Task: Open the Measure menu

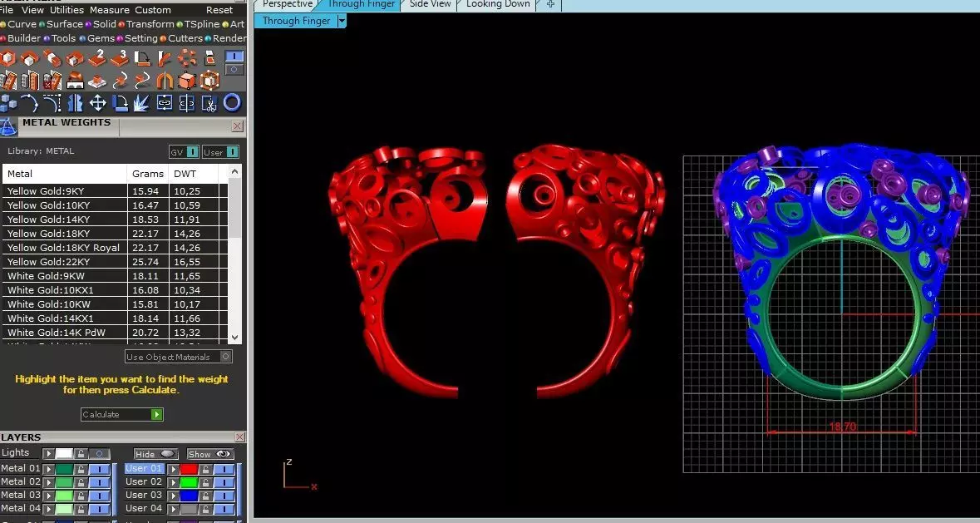Action: [x=110, y=10]
